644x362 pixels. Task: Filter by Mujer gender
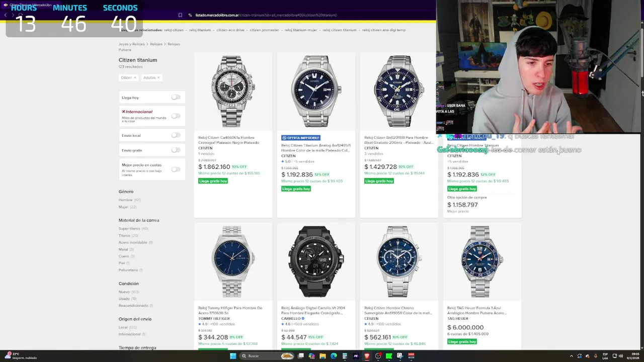tap(127, 207)
